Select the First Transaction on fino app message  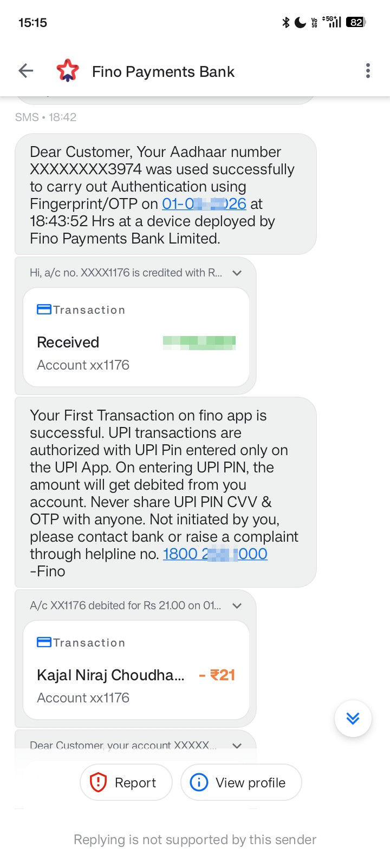(165, 492)
